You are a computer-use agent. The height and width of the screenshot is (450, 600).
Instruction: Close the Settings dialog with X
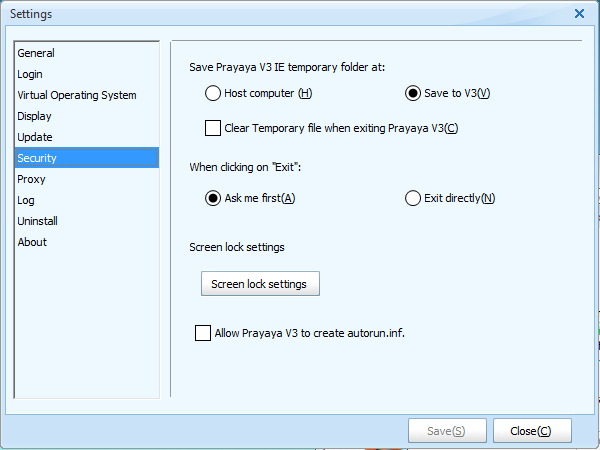[579, 14]
